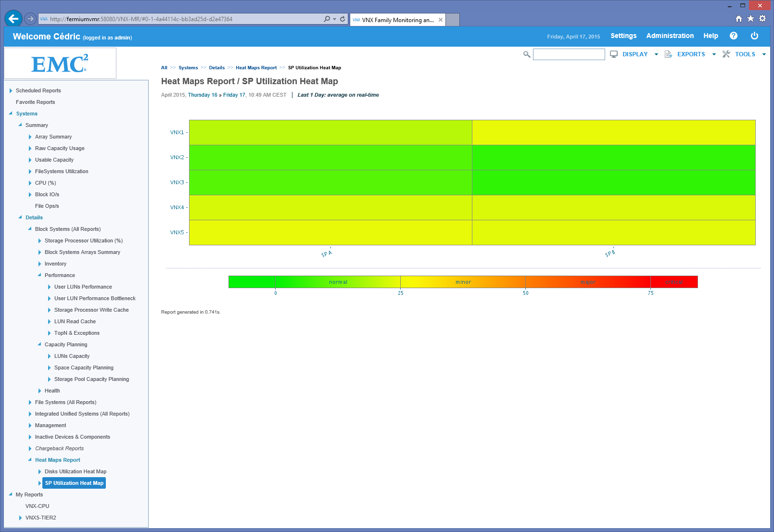Open the Settings menu
Screen dimensions: 774x532
pyautogui.click(x=623, y=36)
